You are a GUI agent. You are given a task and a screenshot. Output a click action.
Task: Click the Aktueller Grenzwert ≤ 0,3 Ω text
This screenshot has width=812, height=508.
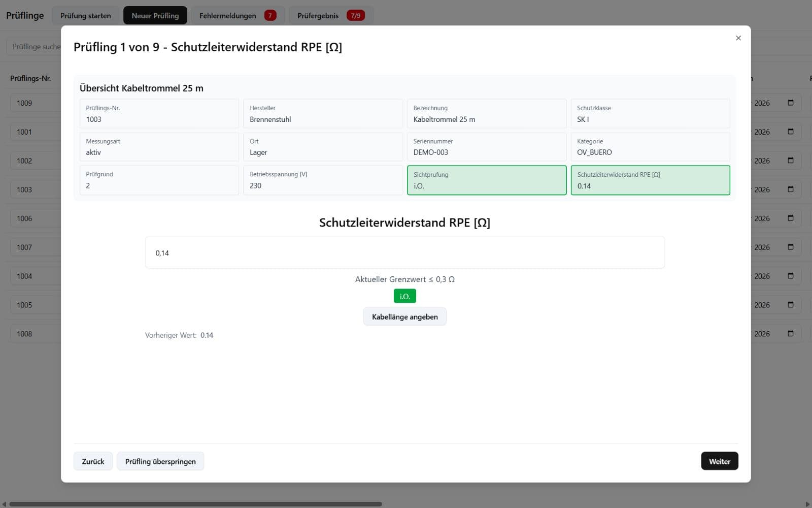pos(405,279)
